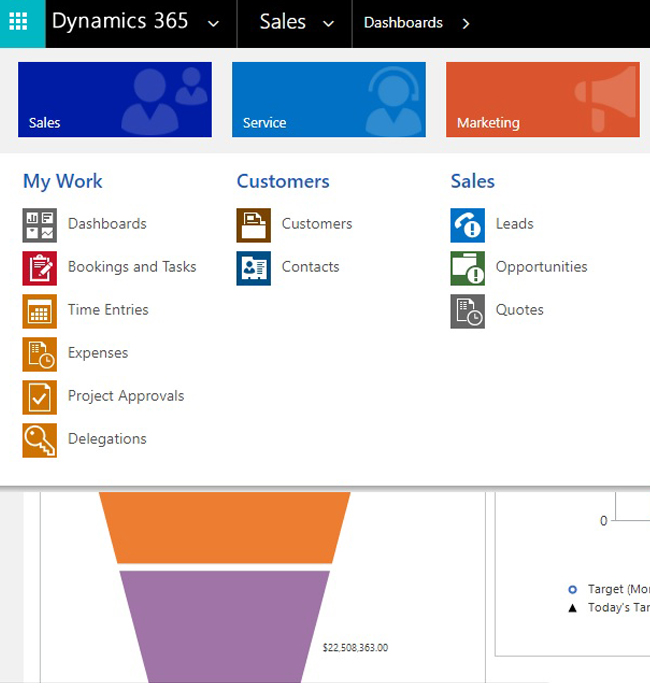The width and height of the screenshot is (650, 700).
Task: Click the Leads phone icon
Action: pos(467,225)
